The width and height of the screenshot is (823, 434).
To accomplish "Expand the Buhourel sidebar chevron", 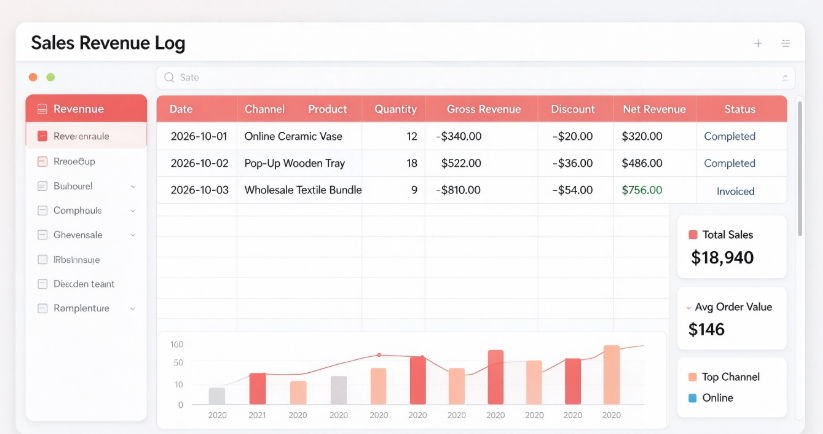I will click(133, 186).
